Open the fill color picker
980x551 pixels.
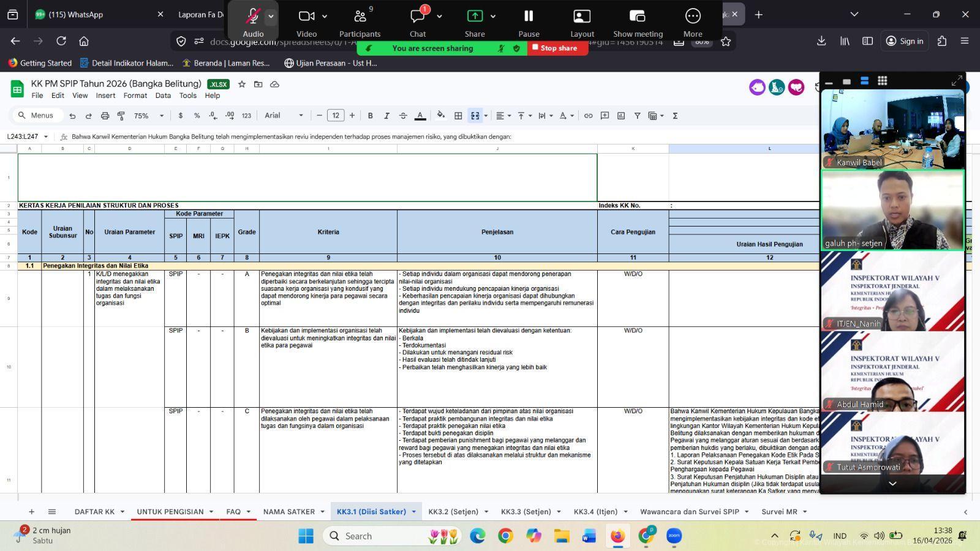point(440,116)
